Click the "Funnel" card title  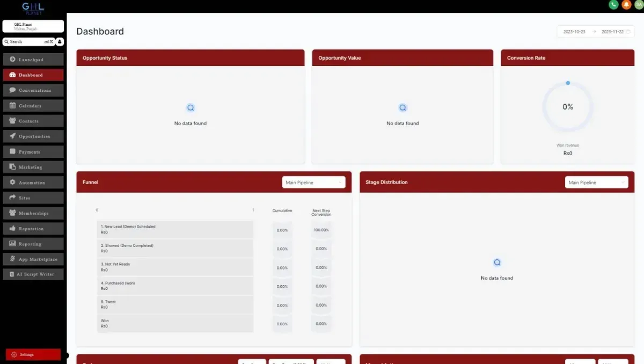coord(90,183)
